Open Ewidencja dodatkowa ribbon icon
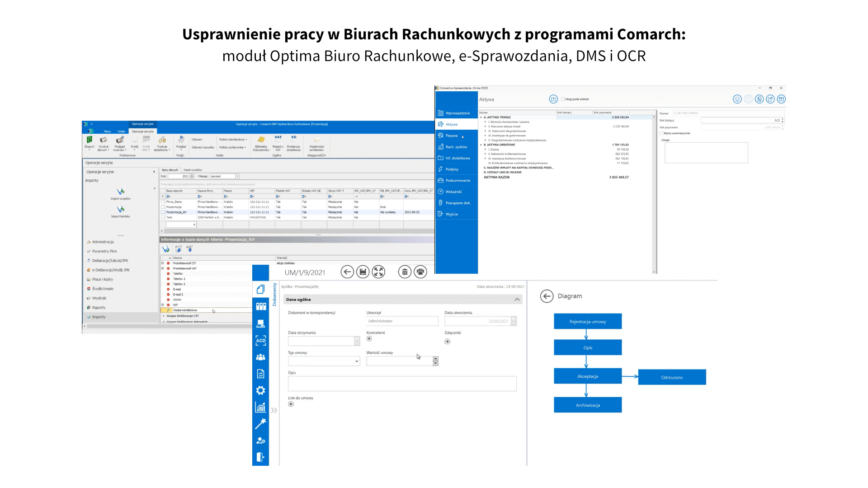Viewport: 868px width, 488px height. click(x=294, y=143)
